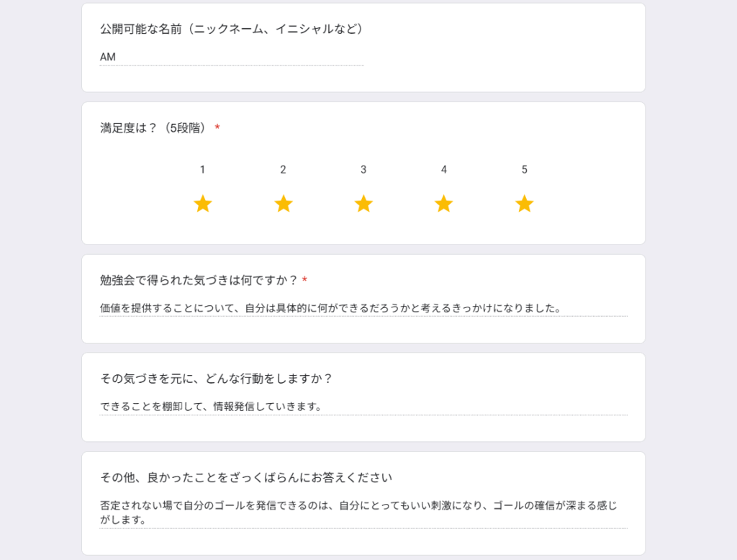Click the public name field containing AM
This screenshot has width=737, height=560.
(x=231, y=57)
